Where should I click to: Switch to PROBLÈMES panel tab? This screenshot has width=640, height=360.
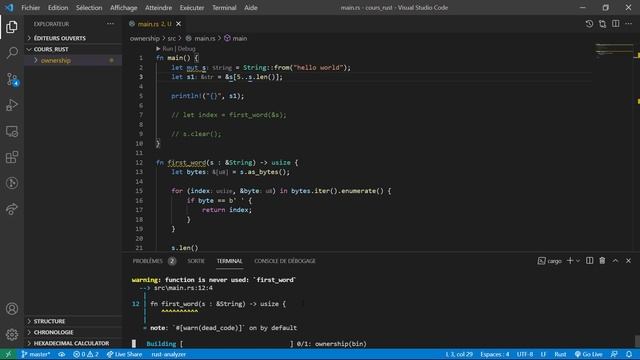[154, 261]
